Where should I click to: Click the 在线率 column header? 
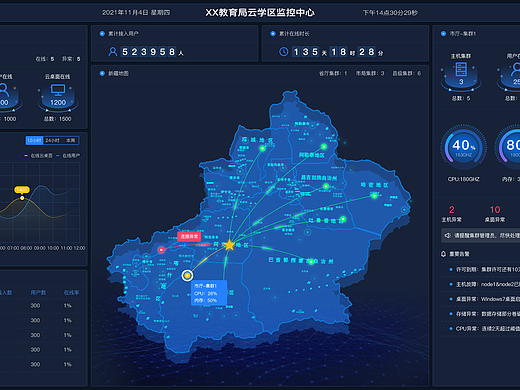(x=71, y=292)
